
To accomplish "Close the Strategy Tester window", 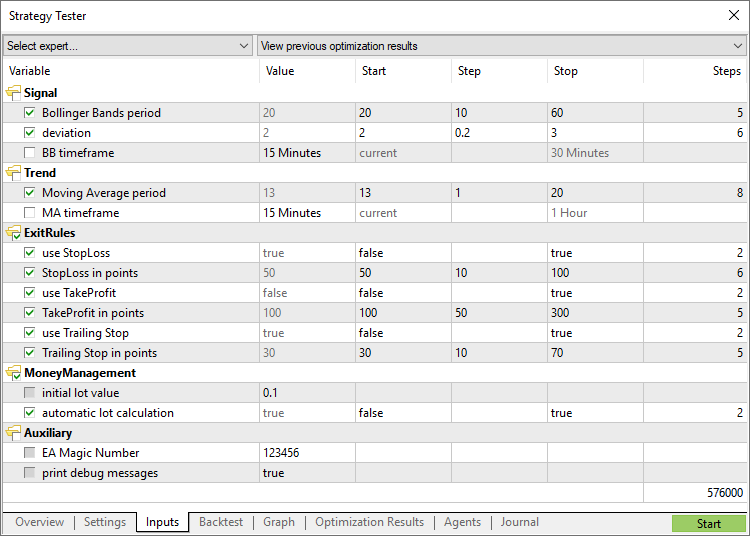I will tap(733, 15).
